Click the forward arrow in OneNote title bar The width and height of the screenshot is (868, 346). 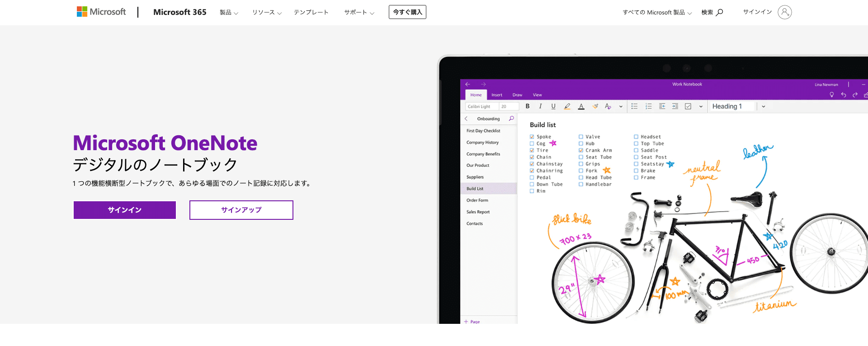click(483, 84)
